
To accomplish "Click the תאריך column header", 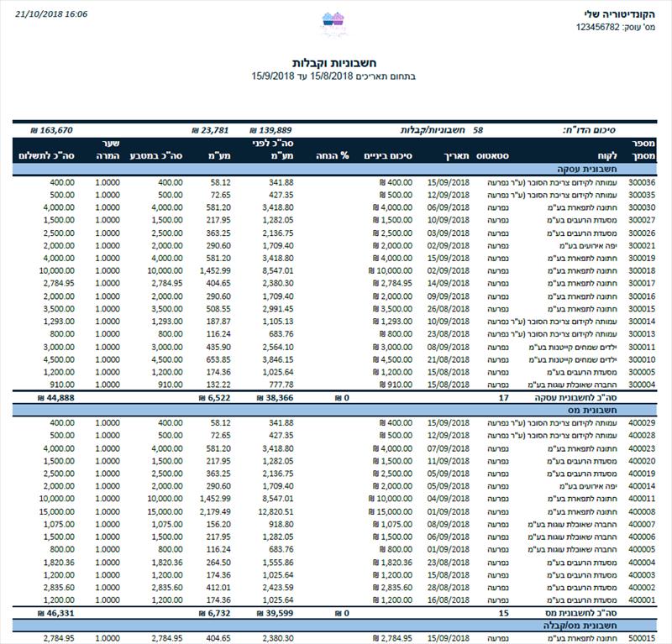I will [458, 156].
